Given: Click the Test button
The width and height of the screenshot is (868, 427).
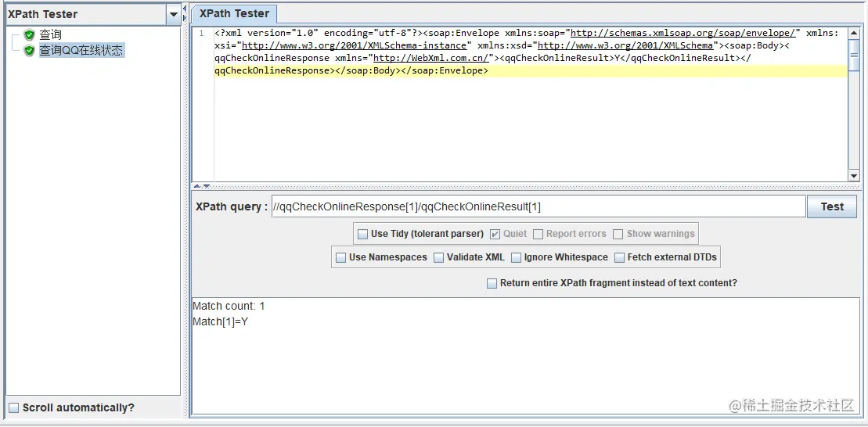Looking at the screenshot, I should click(x=831, y=207).
